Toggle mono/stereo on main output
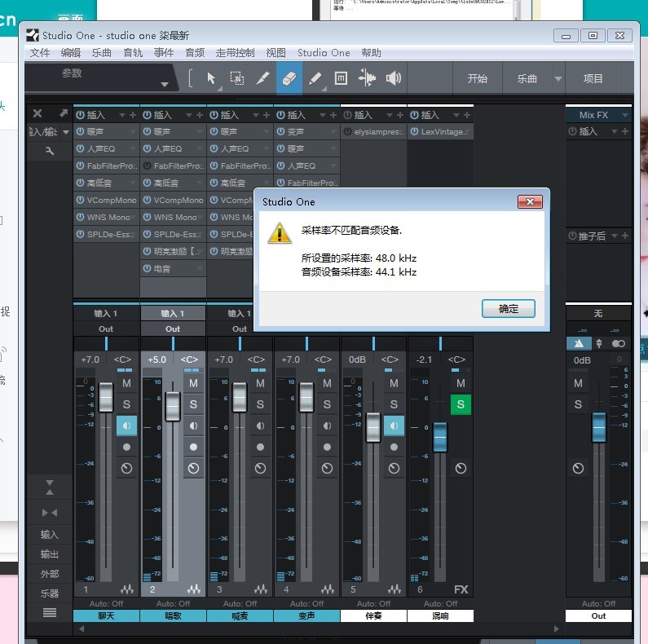The height and width of the screenshot is (644, 648). click(618, 343)
